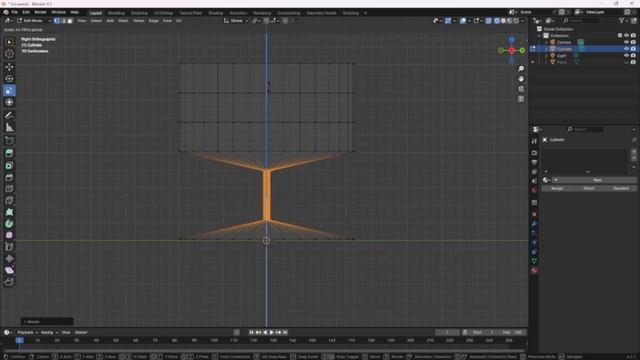
Task: Toggle X-ray display in viewport header
Action: click(x=488, y=21)
